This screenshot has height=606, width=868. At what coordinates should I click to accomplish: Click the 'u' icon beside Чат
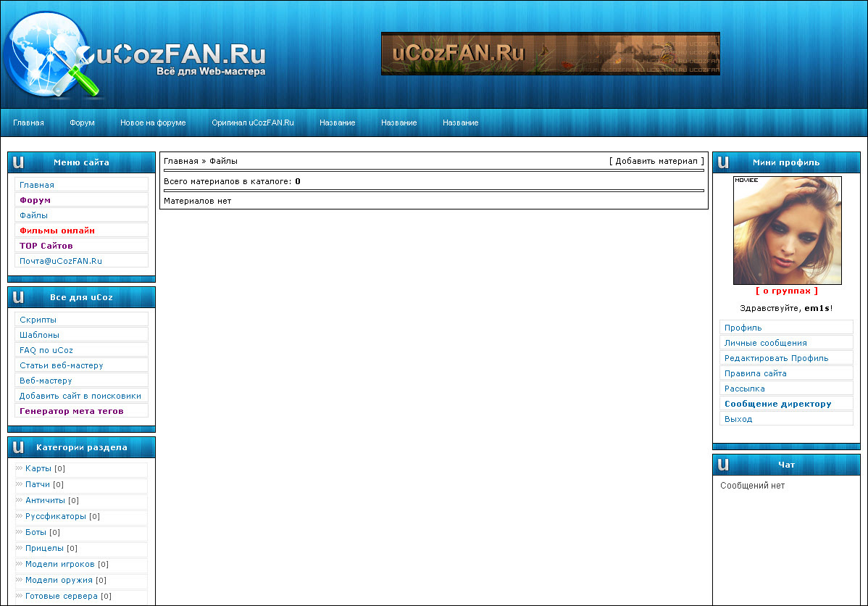tap(724, 465)
